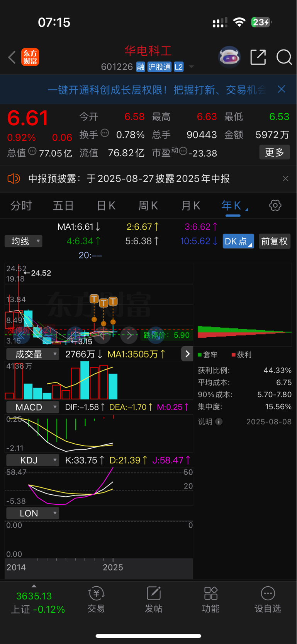Open the MACD indicator dropdown
Screen dimensions: 297x644
[33, 407]
